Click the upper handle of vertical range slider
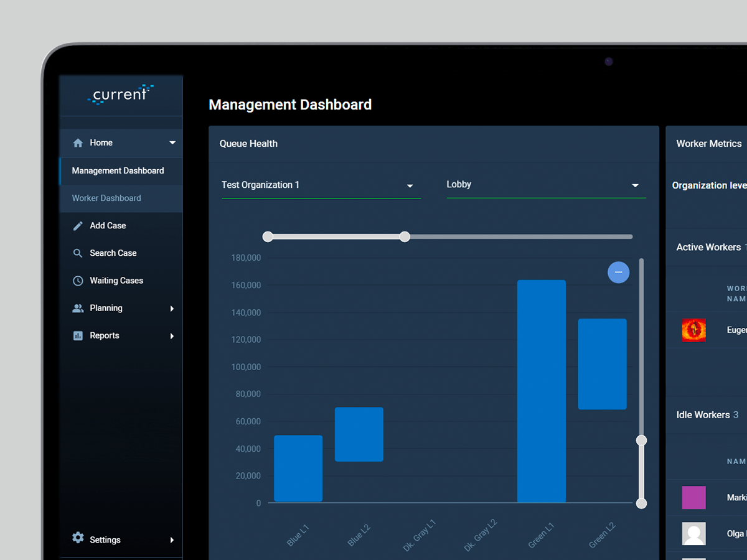 [641, 441]
